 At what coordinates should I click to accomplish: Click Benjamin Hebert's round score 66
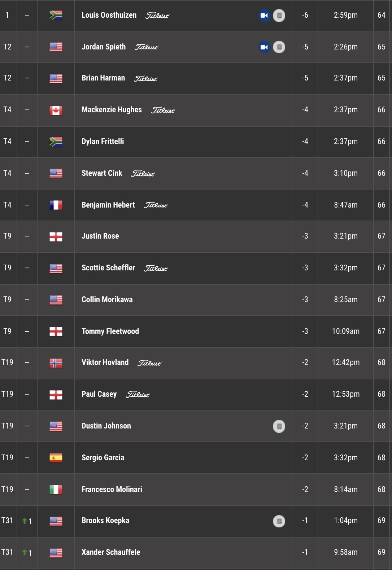click(x=382, y=205)
